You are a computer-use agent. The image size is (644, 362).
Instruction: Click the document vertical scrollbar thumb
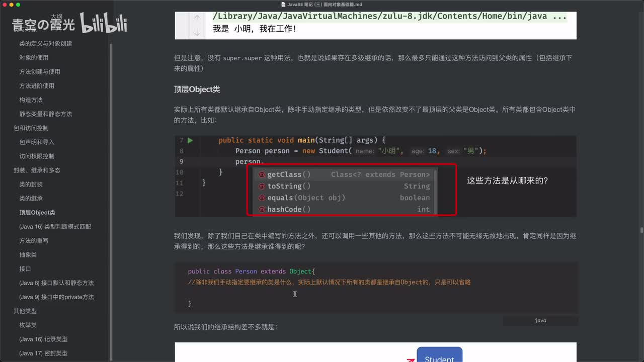click(x=641, y=230)
